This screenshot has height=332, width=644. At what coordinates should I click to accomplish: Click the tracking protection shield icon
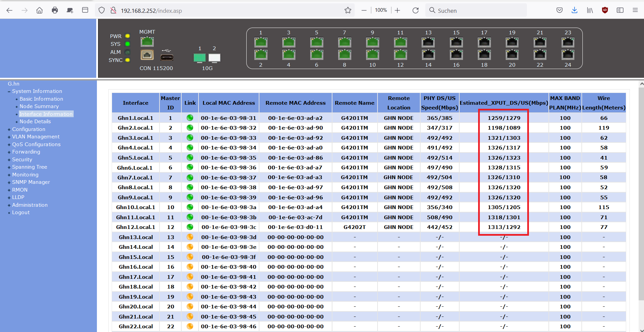pyautogui.click(x=102, y=10)
